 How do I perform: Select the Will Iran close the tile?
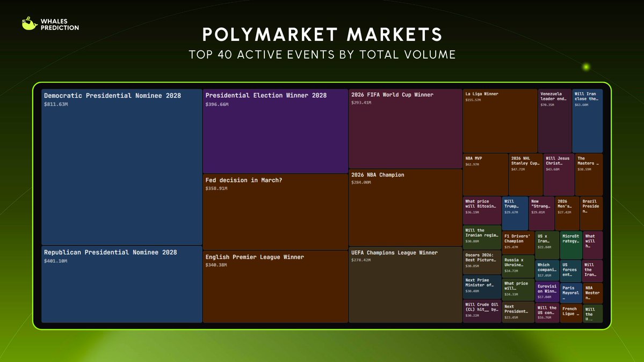pyautogui.click(x=587, y=121)
